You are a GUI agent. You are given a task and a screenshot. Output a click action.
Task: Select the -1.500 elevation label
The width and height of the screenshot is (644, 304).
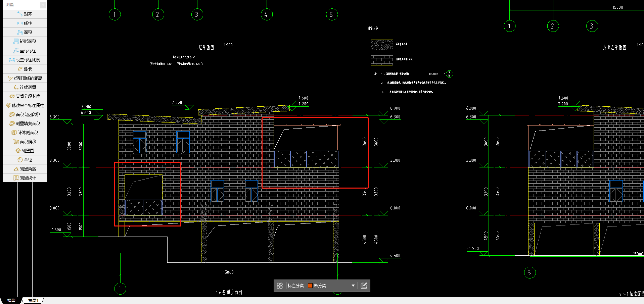(x=55, y=230)
